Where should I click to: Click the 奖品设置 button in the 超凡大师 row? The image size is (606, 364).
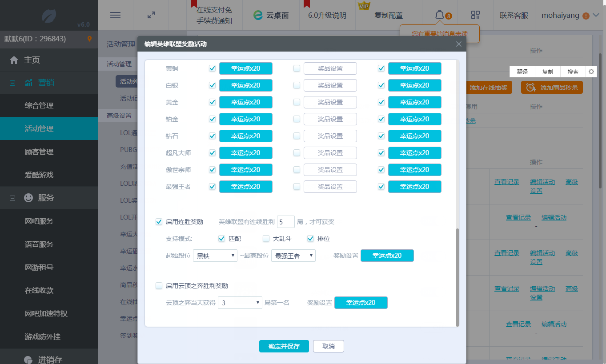pos(330,153)
